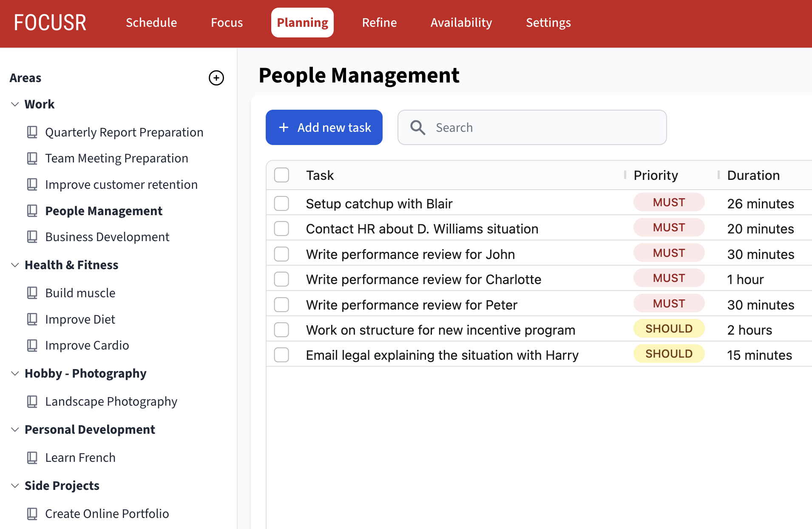Screen dimensions: 812x529
Task: Click the book icon next to Create Online Portfolio
Action: click(x=32, y=514)
